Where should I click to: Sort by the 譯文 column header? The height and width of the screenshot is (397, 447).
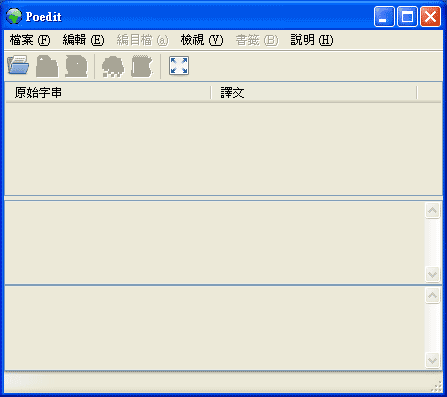314,93
